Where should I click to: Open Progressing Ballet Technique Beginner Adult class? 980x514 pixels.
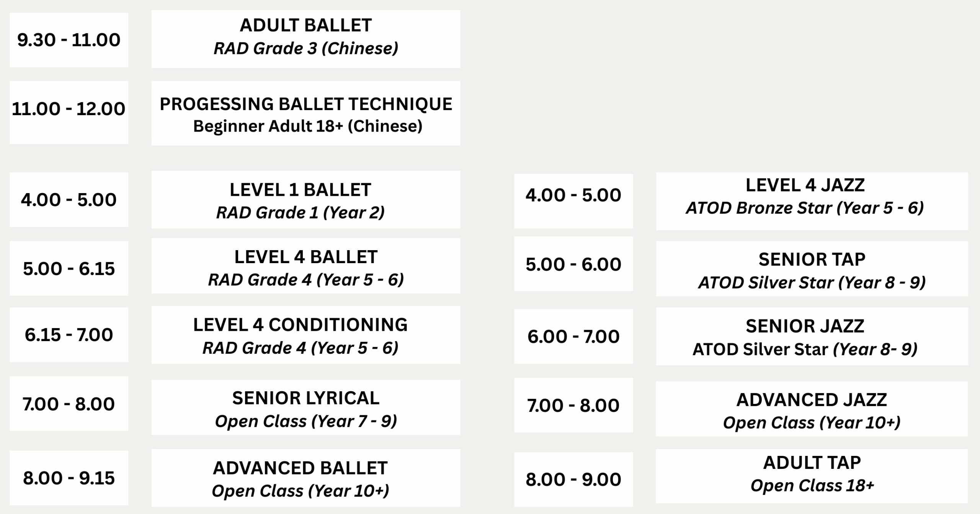pos(305,113)
